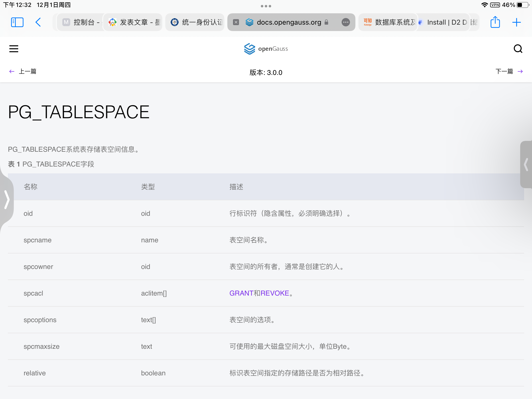Expand the page options via top ellipsis dots
This screenshot has width=532, height=399.
tap(266, 6)
